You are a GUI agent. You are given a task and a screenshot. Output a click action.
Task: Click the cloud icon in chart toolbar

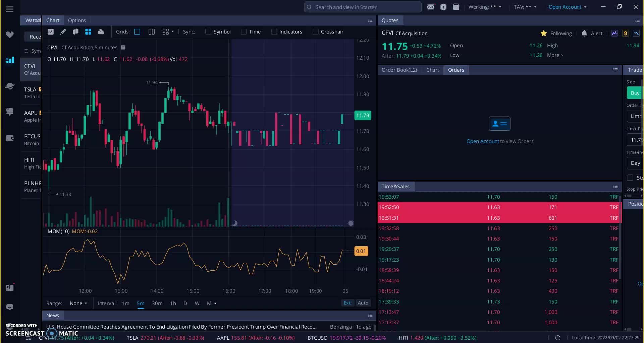tap(101, 32)
